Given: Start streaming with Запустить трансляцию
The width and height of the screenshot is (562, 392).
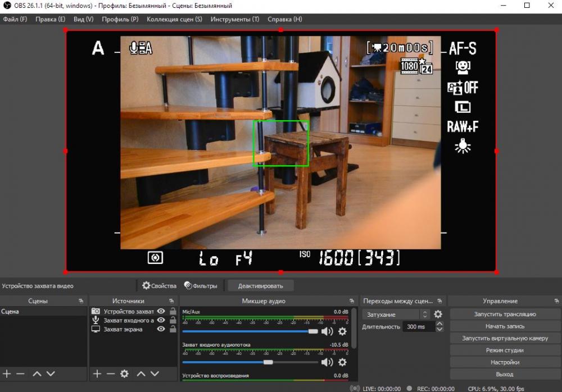Looking at the screenshot, I should click(505, 314).
